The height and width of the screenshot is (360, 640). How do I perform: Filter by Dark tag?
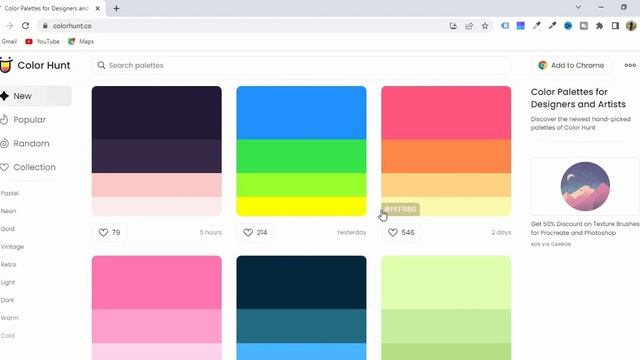(x=7, y=300)
